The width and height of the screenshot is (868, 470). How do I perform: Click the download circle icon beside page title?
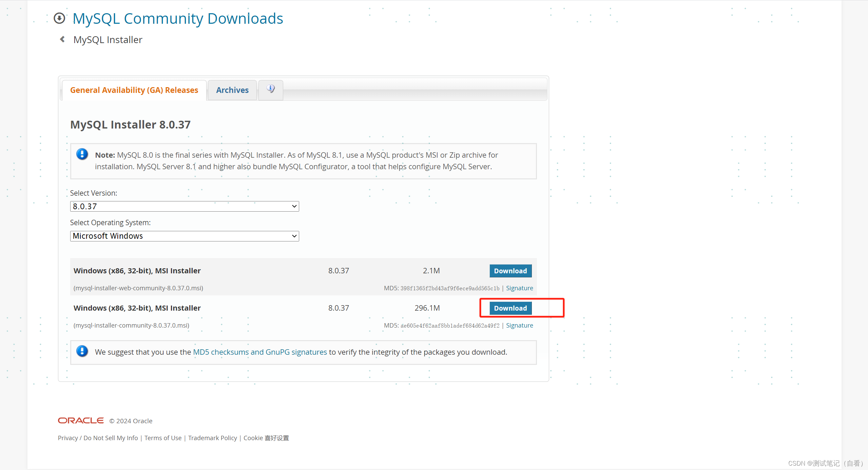click(x=59, y=18)
